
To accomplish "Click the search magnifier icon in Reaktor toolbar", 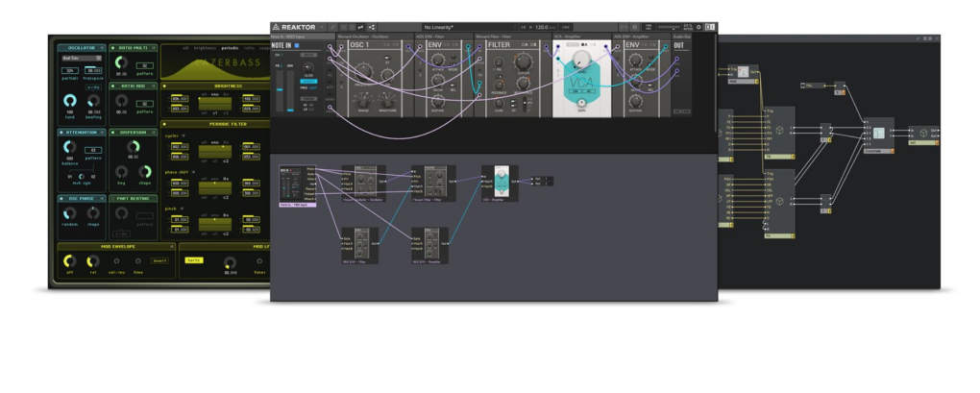I will 332,27.
